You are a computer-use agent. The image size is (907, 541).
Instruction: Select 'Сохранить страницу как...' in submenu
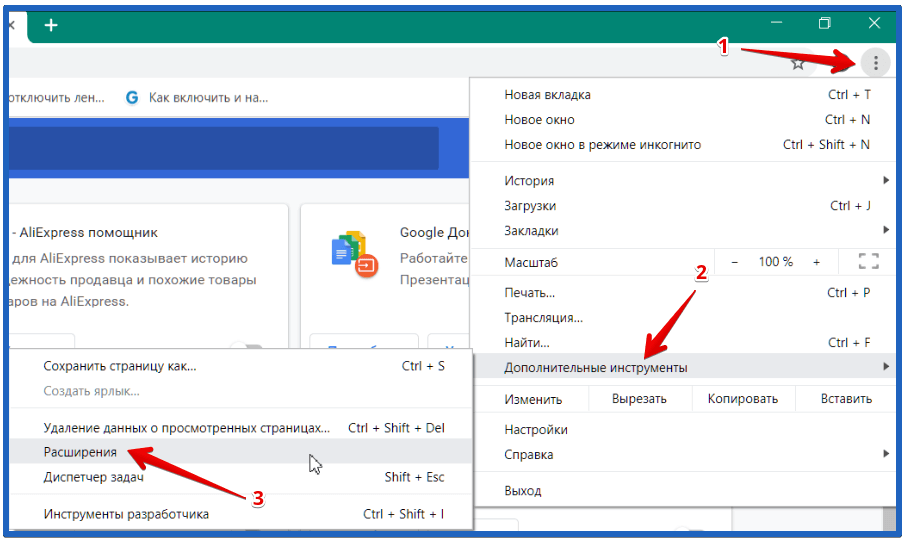click(x=241, y=366)
